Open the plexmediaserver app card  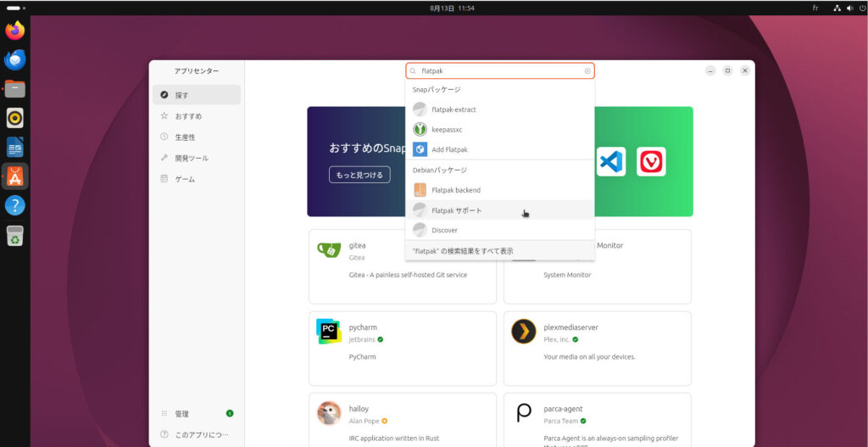(x=598, y=349)
